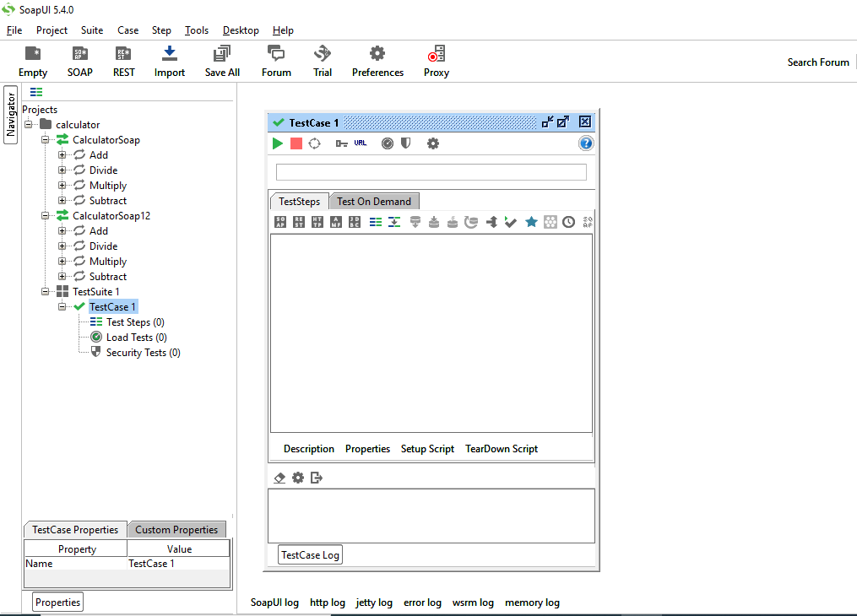Open the File menu

tap(14, 30)
